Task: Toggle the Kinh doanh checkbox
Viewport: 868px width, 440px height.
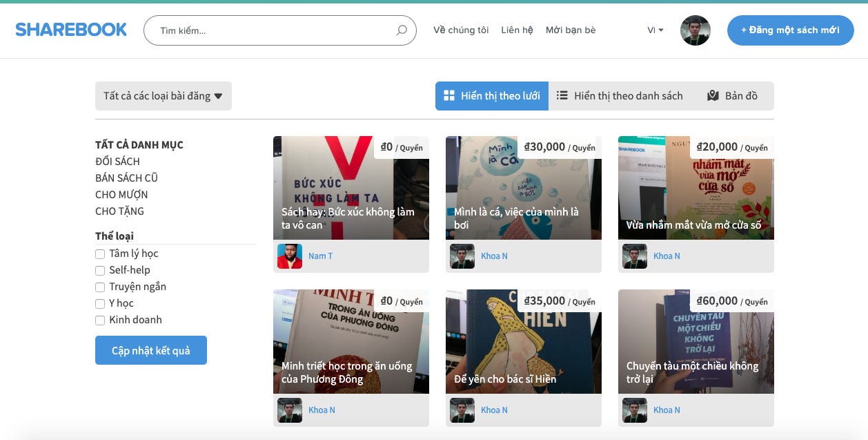Action: click(x=100, y=320)
